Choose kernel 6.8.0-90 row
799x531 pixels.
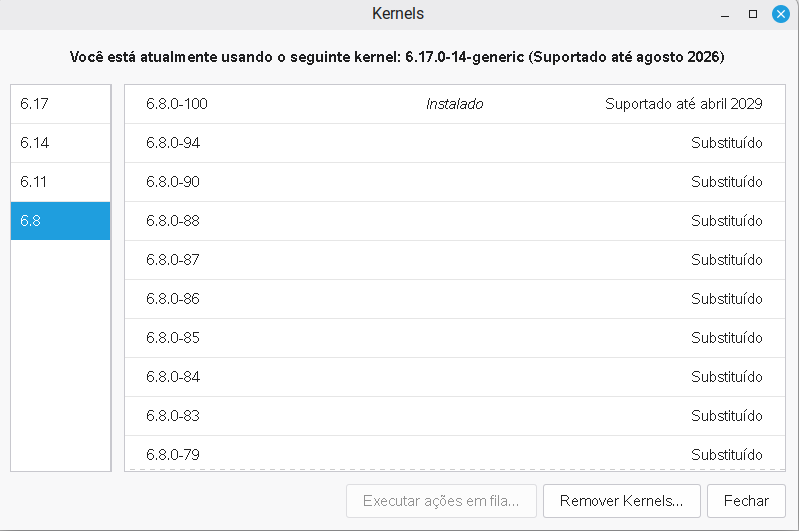[454, 182]
